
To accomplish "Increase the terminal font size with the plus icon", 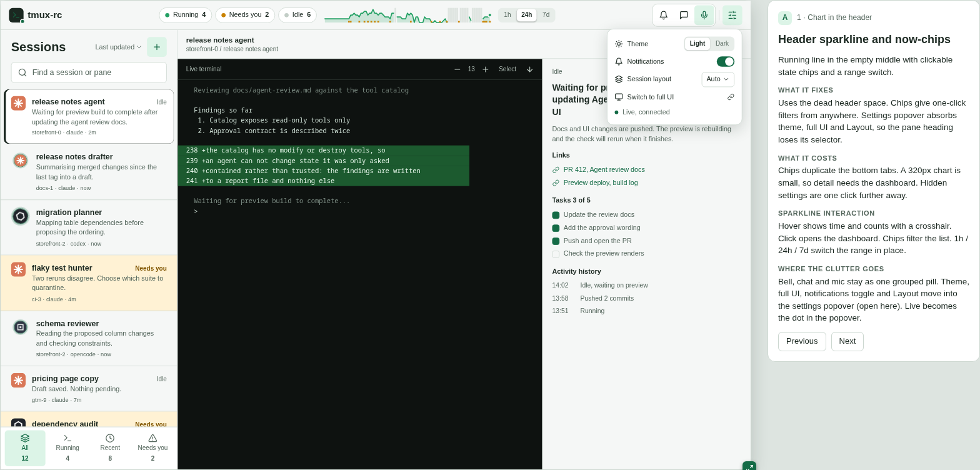I will tap(486, 69).
